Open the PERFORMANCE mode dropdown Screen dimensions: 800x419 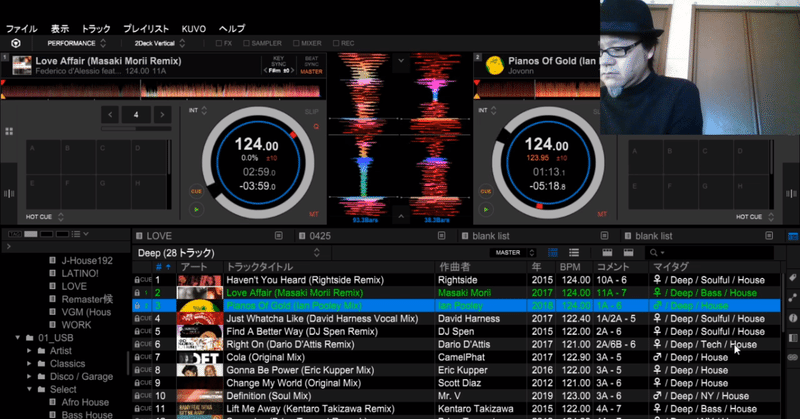coord(77,43)
